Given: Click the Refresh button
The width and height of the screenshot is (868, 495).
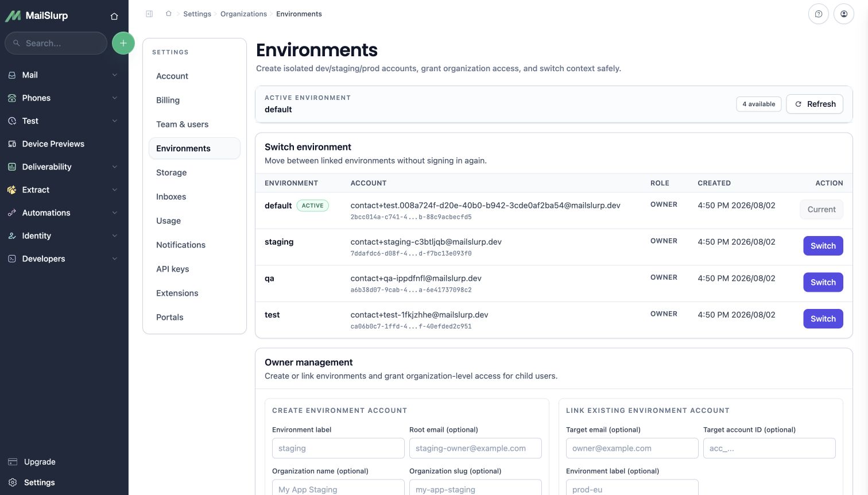Looking at the screenshot, I should coord(815,104).
